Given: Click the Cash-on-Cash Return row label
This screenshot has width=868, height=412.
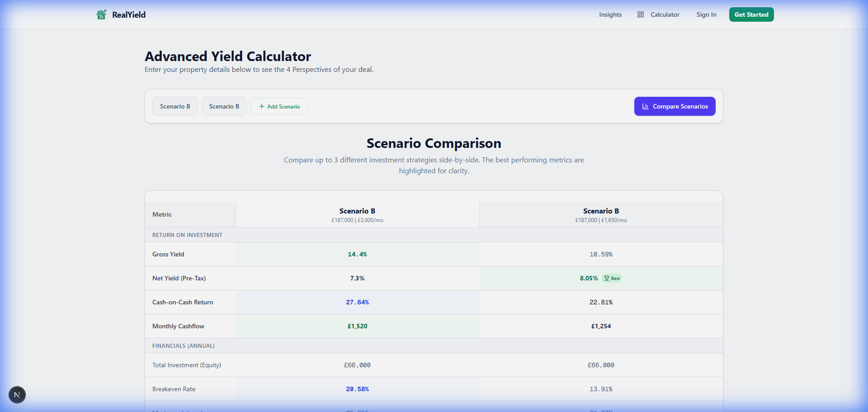Looking at the screenshot, I should pos(183,302).
